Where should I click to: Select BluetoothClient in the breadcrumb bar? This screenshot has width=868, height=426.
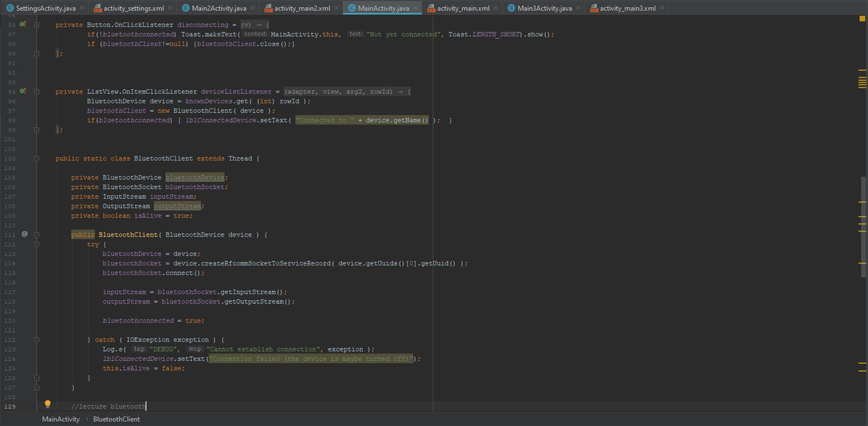coord(116,419)
